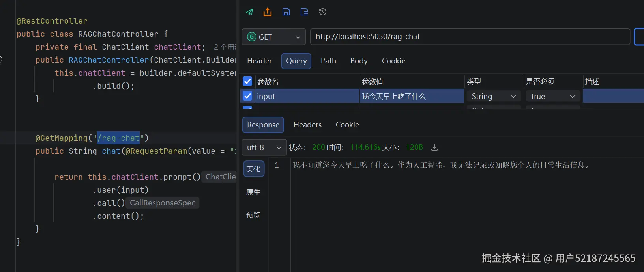
Task: Click the CallResponseSpec inlay hint
Action: coord(163,203)
